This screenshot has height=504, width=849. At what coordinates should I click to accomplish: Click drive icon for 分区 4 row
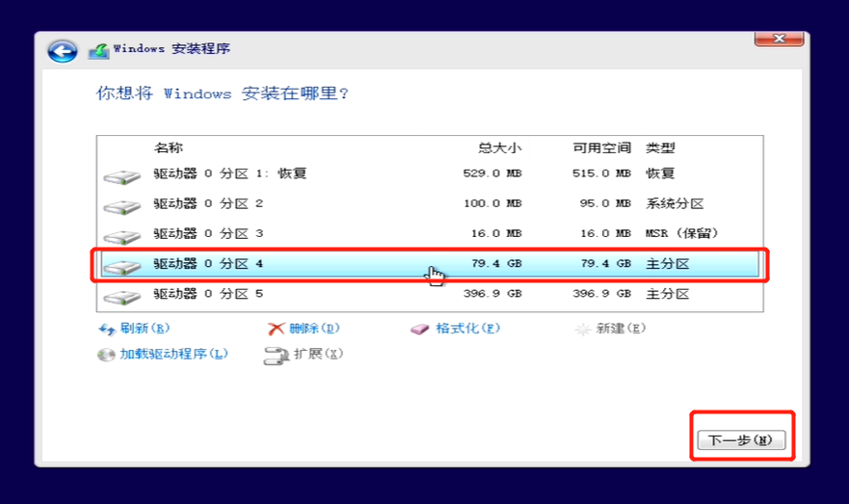point(122,267)
